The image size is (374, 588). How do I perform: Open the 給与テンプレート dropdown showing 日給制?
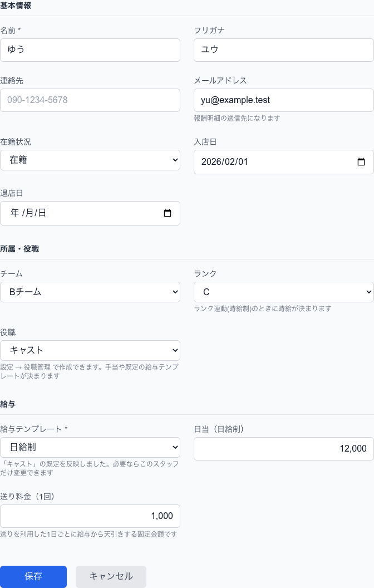[x=90, y=447]
